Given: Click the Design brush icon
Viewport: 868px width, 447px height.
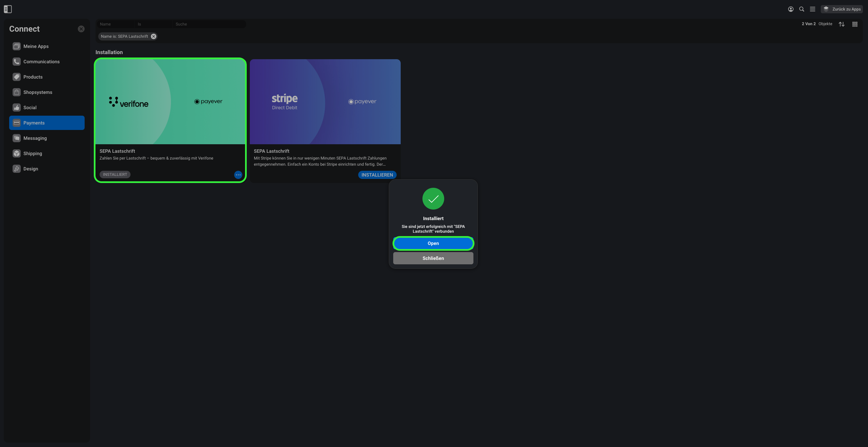Looking at the screenshot, I should [x=17, y=169].
